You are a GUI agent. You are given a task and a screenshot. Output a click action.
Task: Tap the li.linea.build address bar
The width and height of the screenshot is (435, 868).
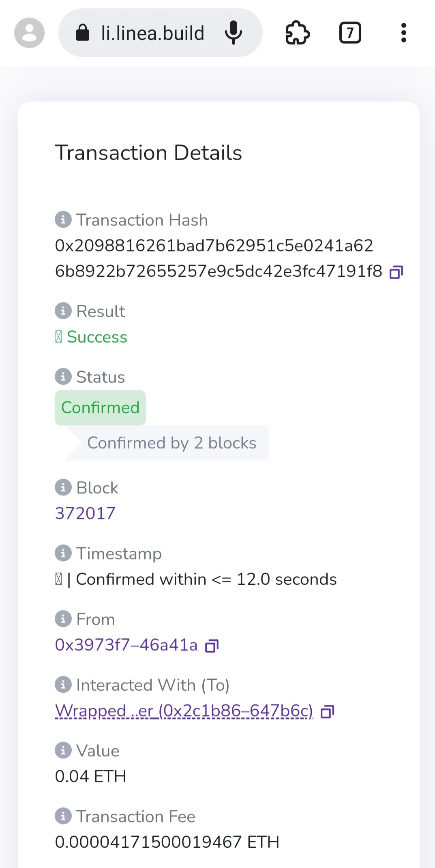click(152, 33)
